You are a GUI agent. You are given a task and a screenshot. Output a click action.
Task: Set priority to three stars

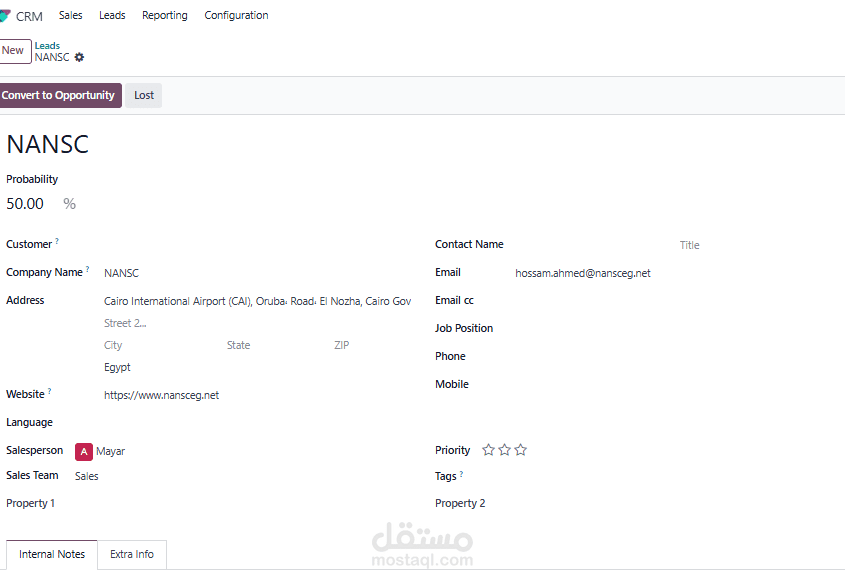520,450
